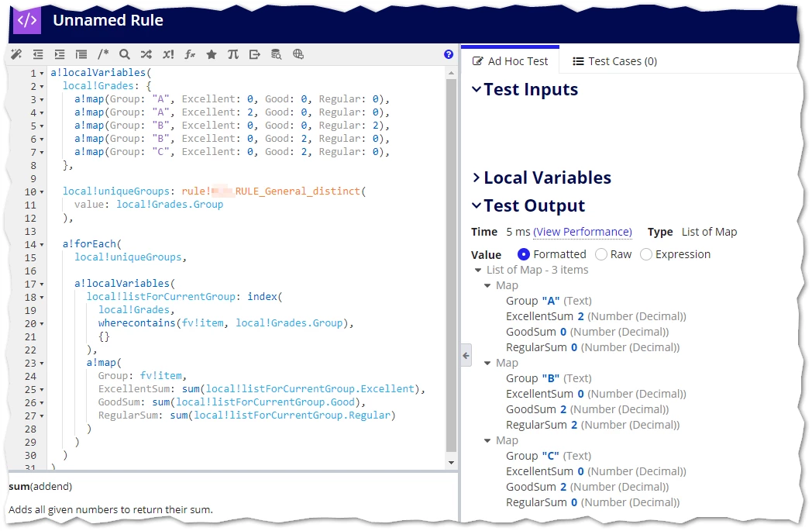Click the export arrow icon in toolbar

tap(254, 54)
